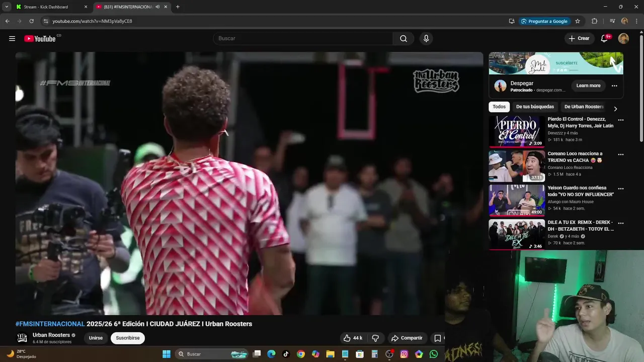This screenshot has height=362, width=644.
Task: Close the Stream - Kick Dashboard tab
Action: tap(86, 7)
